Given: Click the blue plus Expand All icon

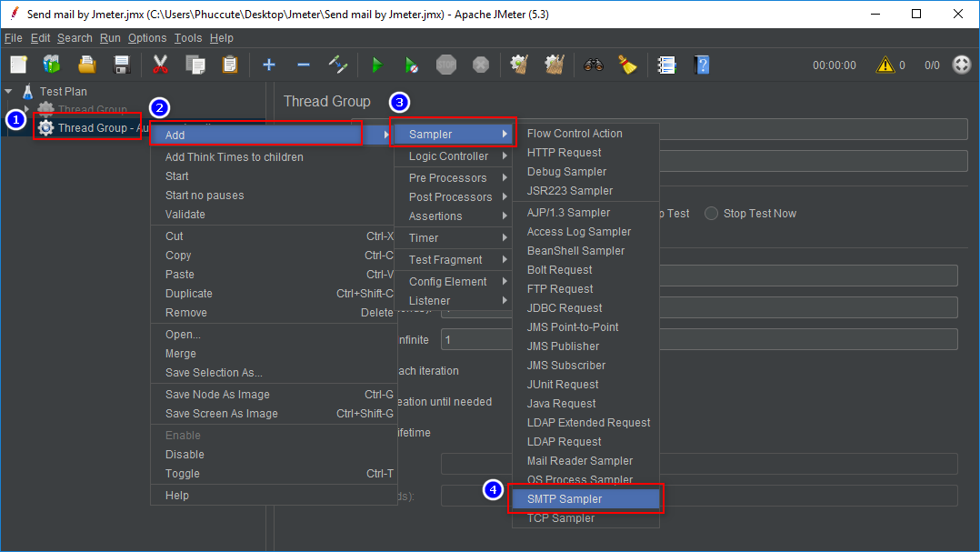Looking at the screenshot, I should (269, 65).
